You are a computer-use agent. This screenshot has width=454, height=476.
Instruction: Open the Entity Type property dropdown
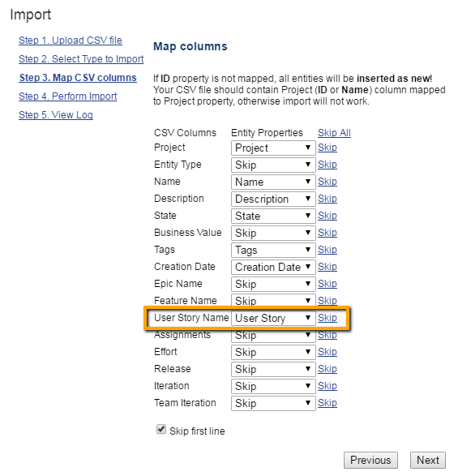[273, 165]
